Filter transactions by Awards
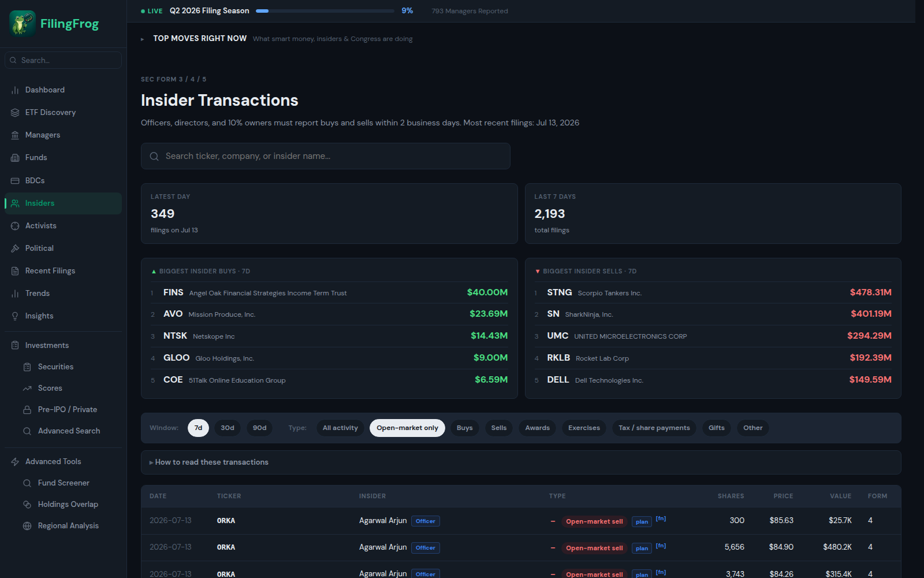 point(538,428)
